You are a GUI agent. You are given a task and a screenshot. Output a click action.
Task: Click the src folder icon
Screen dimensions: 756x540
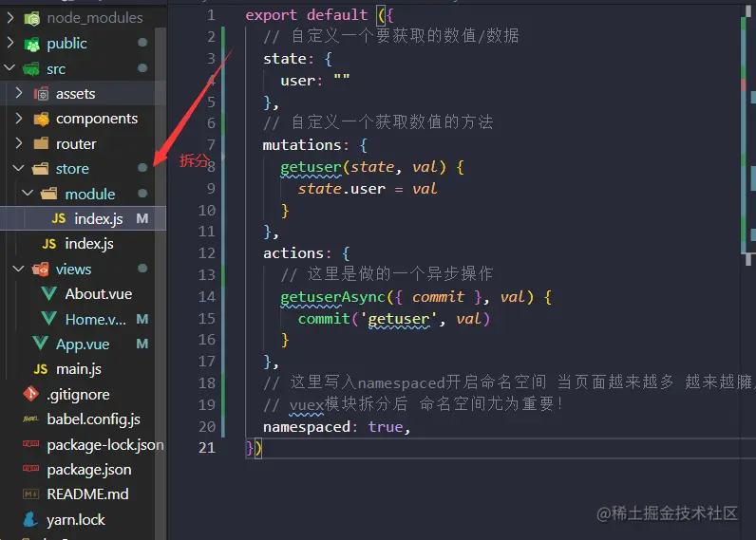point(31,69)
